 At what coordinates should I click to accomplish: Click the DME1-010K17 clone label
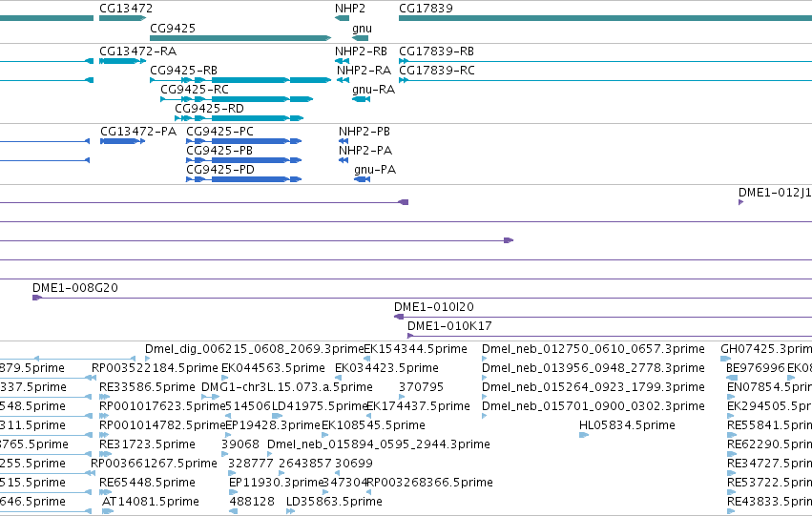[449, 326]
